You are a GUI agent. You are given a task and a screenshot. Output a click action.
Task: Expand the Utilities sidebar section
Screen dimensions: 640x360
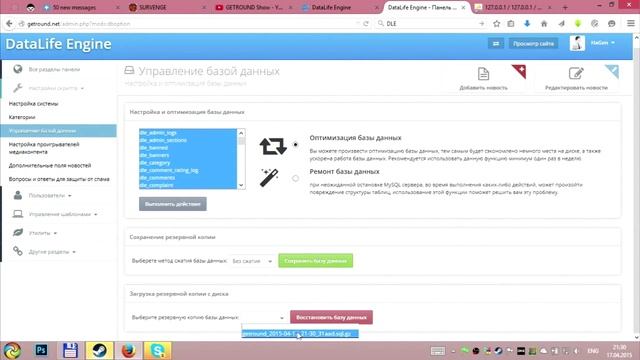(43, 233)
